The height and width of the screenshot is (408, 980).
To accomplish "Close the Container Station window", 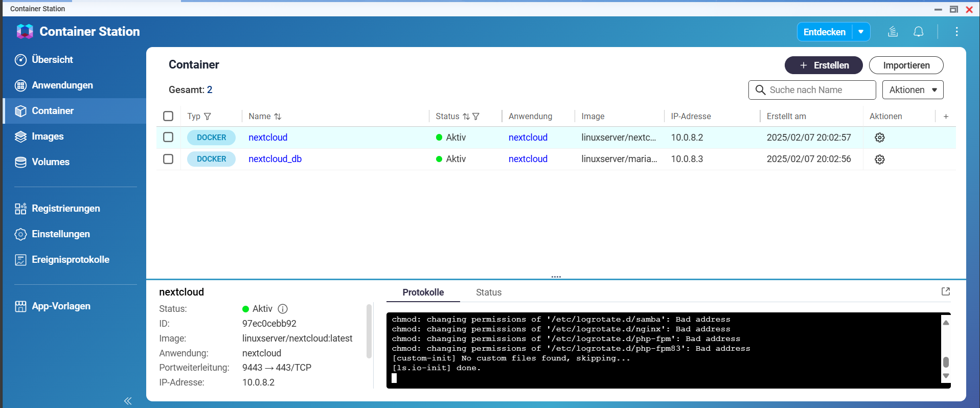I will point(969,9).
